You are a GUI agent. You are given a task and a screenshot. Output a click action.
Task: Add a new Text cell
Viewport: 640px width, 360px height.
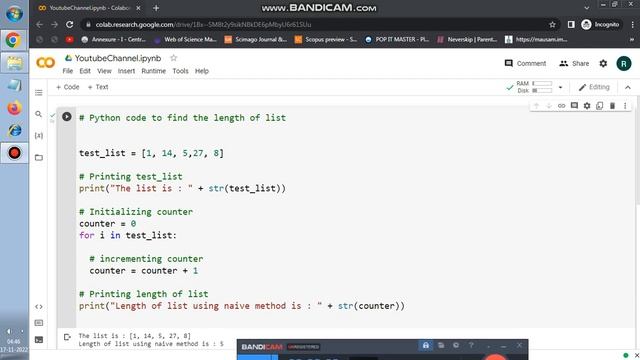pyautogui.click(x=98, y=87)
